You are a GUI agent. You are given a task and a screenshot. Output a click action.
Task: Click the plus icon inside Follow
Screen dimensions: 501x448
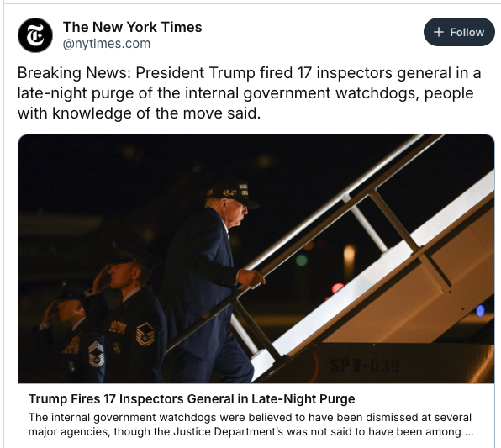pyautogui.click(x=439, y=32)
